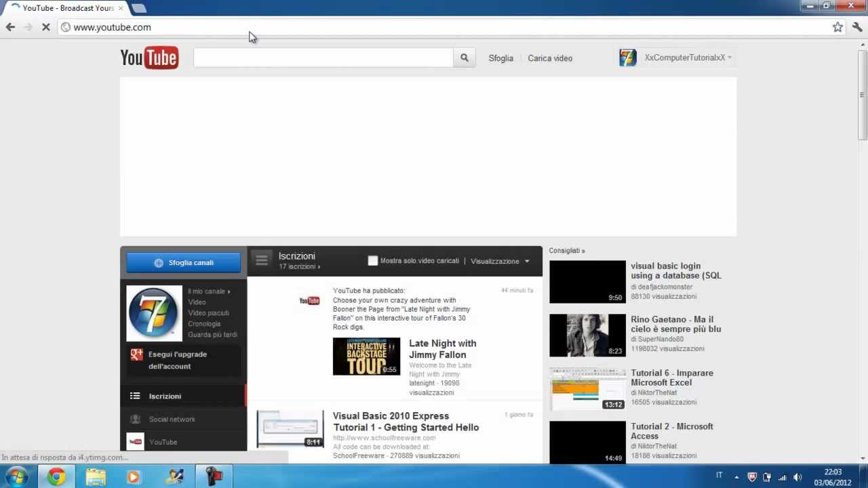Screen dimensions: 868x488
Task: Open Tutorial 2 Access video thumbnail
Action: (587, 442)
